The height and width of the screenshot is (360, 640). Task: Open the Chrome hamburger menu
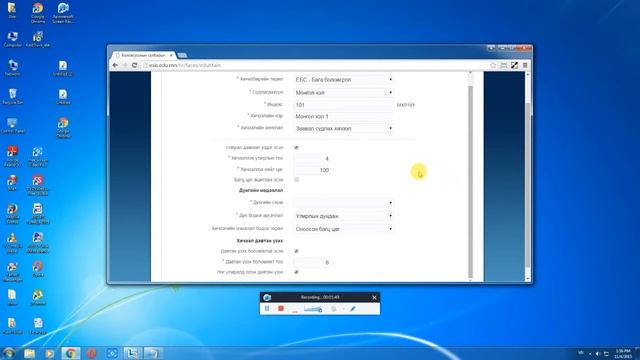point(525,65)
